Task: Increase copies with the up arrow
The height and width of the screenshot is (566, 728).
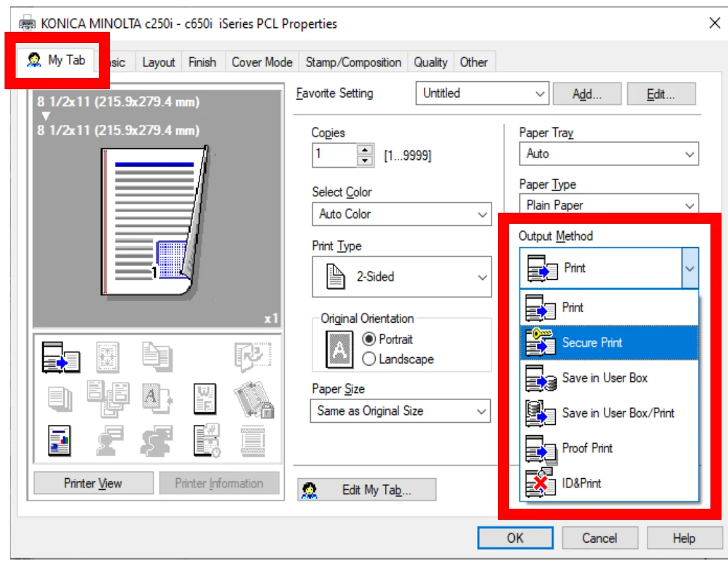Action: [365, 150]
